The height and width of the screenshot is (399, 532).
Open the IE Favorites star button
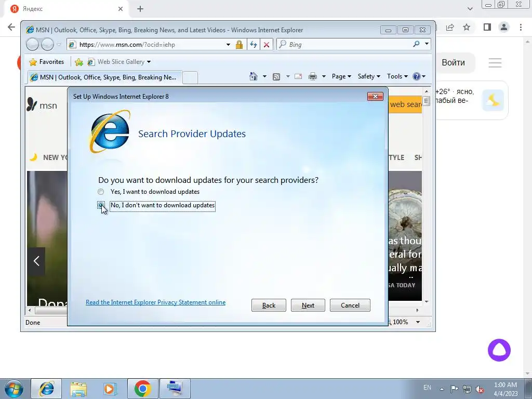tap(47, 62)
